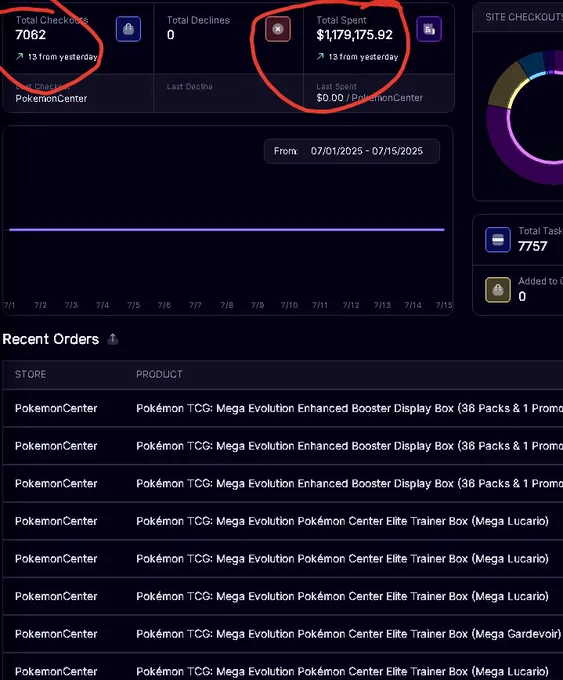The height and width of the screenshot is (680, 563).
Task: Click the Total Checkouts value 7062
Action: pyautogui.click(x=30, y=35)
